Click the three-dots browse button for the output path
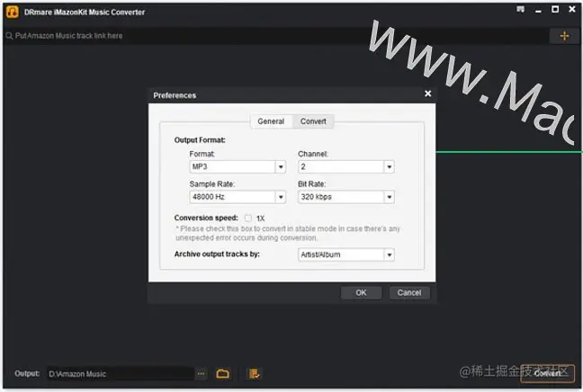Viewport: 583px width, 392px height. pyautogui.click(x=201, y=373)
